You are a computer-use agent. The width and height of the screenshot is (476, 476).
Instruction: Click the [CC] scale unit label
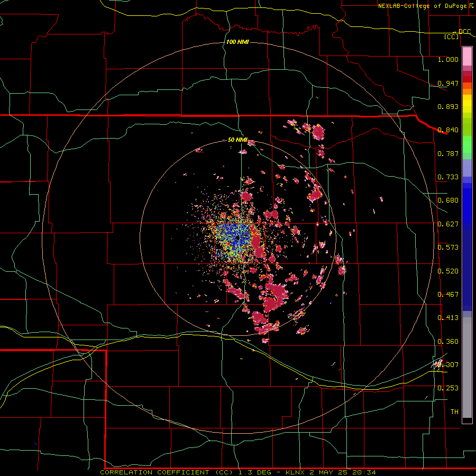[x=452, y=36]
